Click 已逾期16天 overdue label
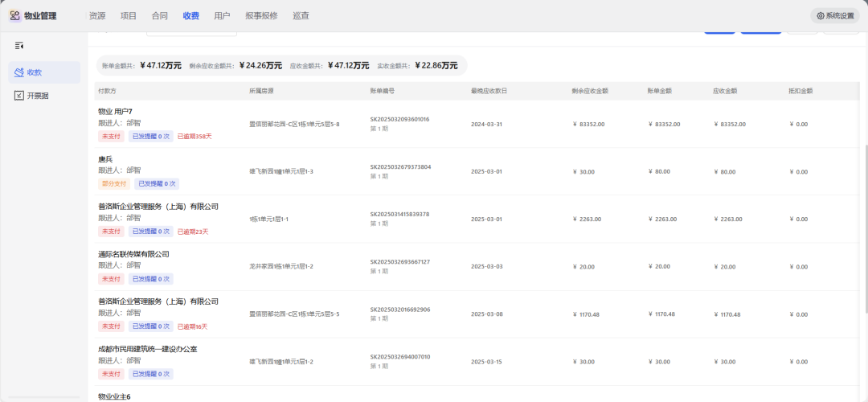Screen dimensions: 868x402 [193, 326]
